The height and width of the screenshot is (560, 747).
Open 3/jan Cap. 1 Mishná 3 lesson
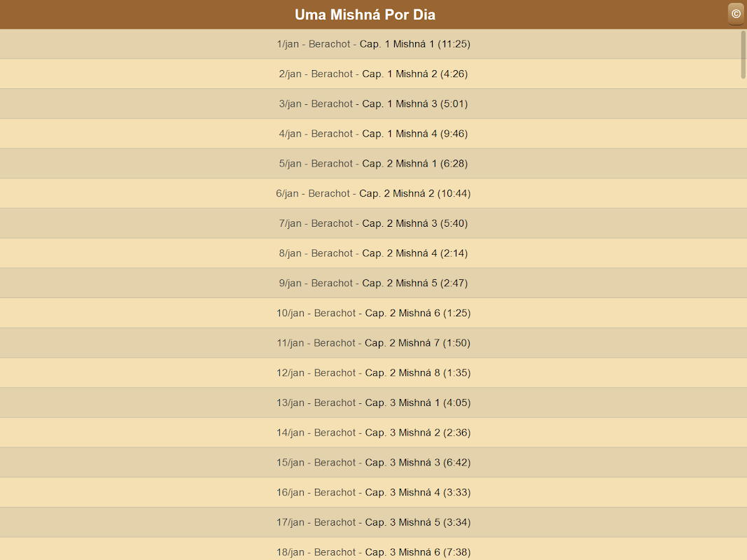point(374,104)
